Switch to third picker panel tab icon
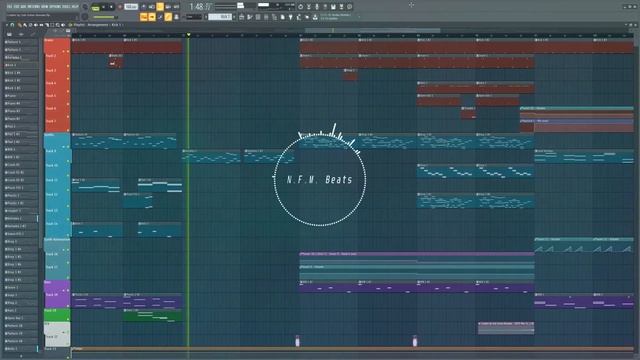 pyautogui.click(x=33, y=34)
